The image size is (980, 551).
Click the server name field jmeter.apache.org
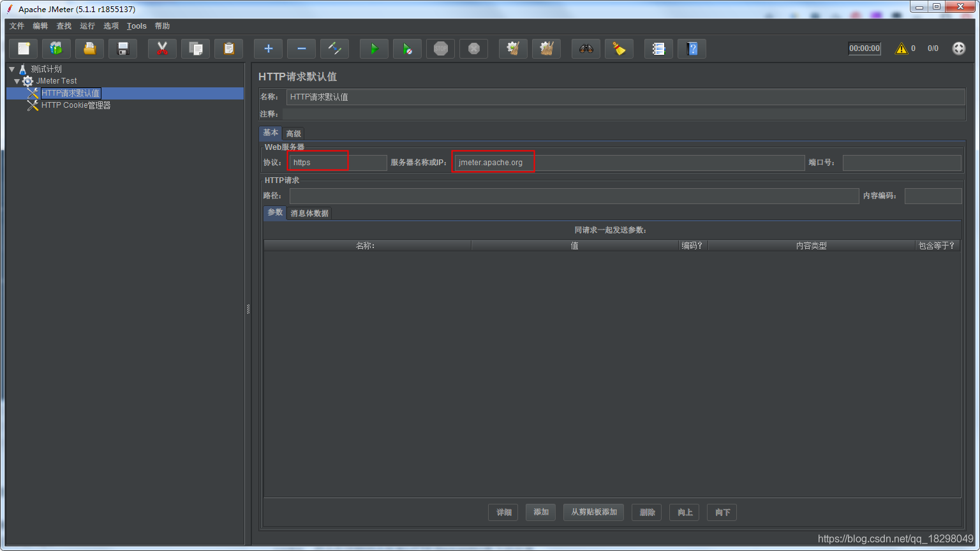coord(629,163)
